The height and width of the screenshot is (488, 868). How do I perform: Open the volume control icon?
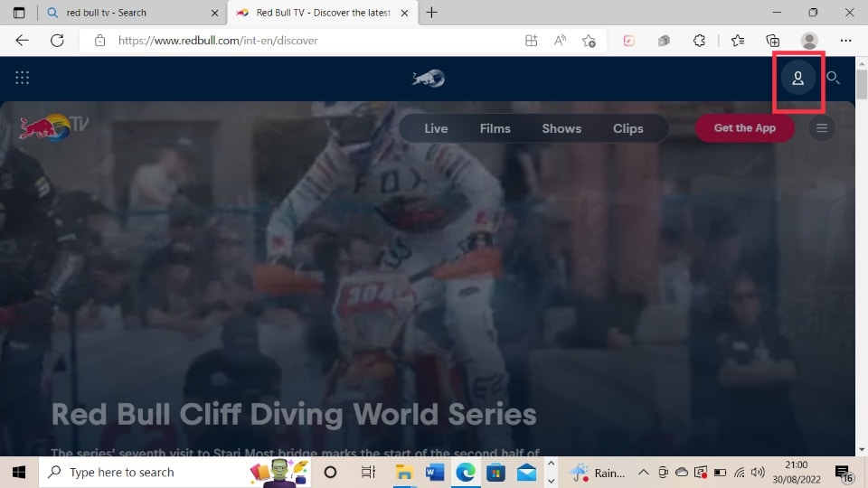tap(758, 473)
